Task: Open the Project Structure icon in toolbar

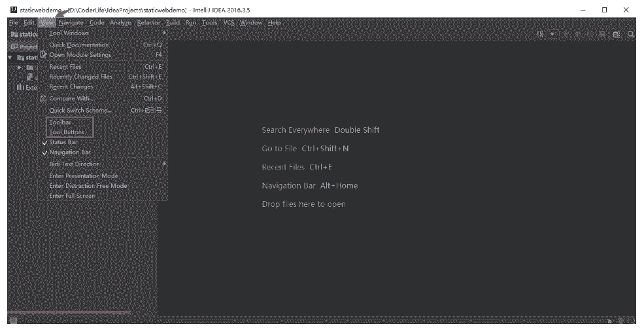Action: click(617, 34)
